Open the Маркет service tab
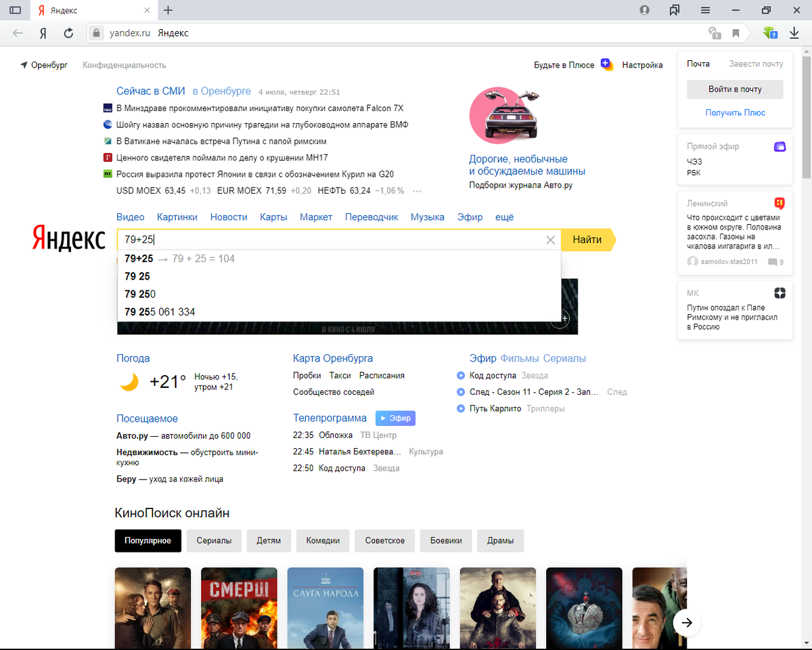This screenshot has width=812, height=650. tap(317, 217)
